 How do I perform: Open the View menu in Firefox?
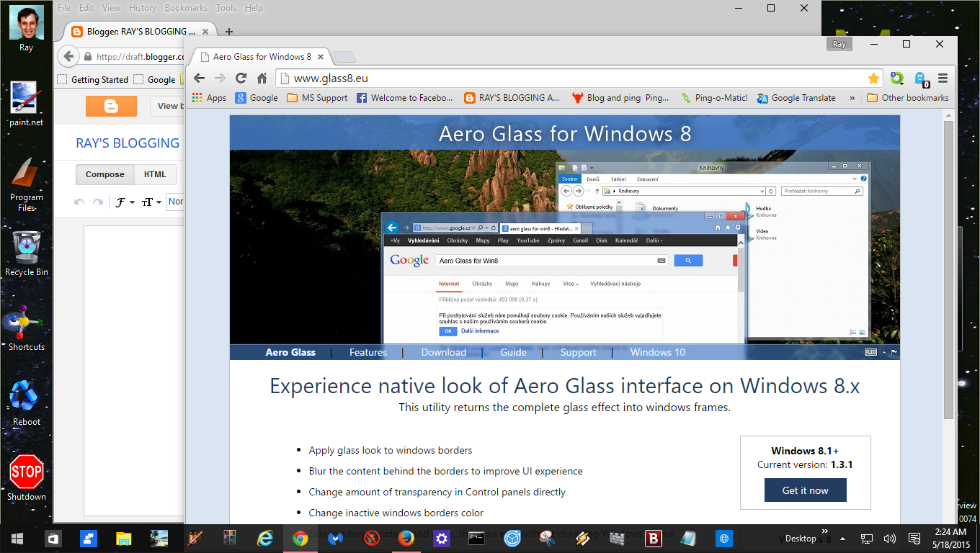pos(111,8)
